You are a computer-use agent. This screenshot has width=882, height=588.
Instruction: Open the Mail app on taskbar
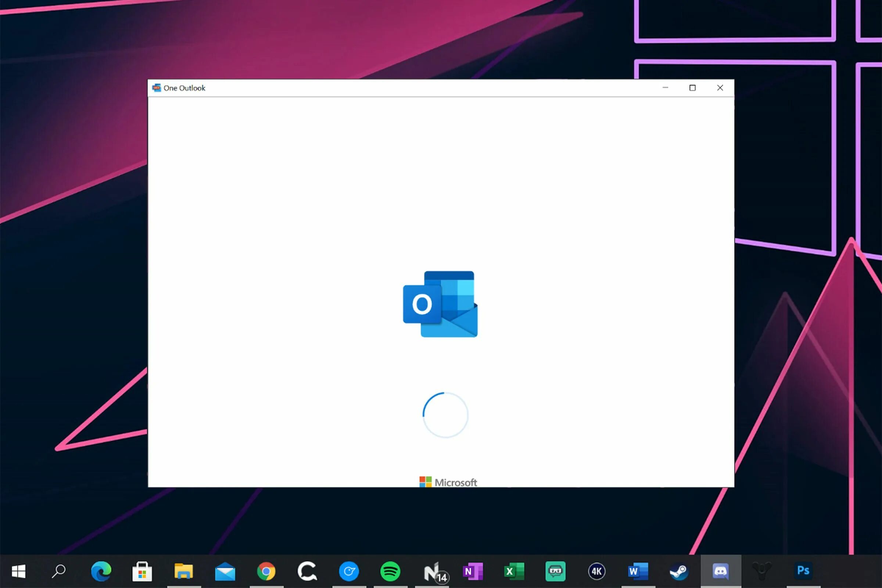point(225,571)
